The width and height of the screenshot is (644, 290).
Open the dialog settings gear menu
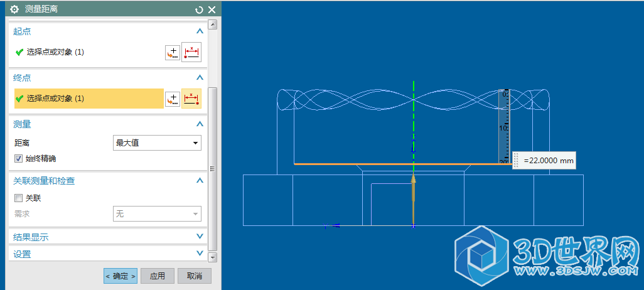tap(14, 9)
